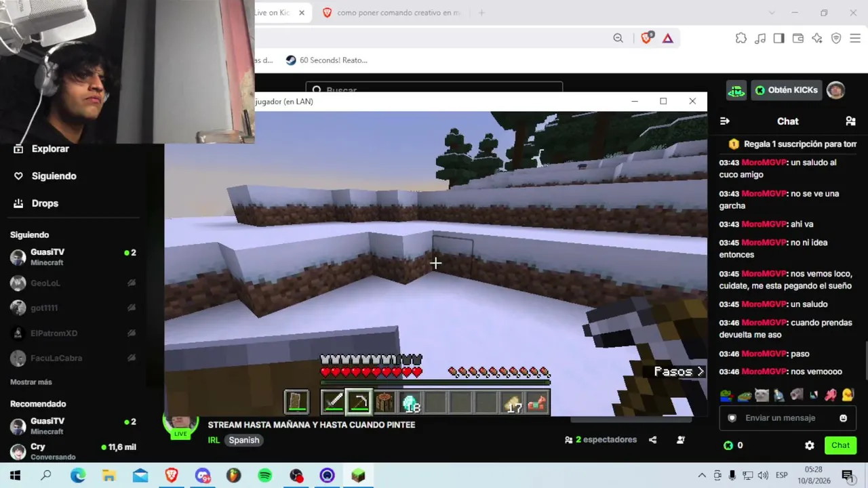This screenshot has height=488, width=868.
Task: Open the streamer avatar with LIVE badge
Action: (x=180, y=425)
